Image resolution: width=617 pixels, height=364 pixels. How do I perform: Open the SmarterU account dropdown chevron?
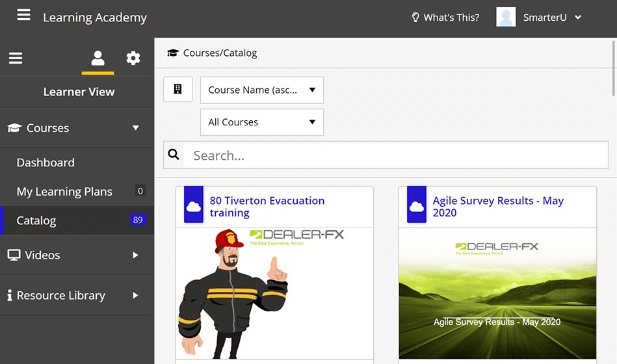point(577,18)
